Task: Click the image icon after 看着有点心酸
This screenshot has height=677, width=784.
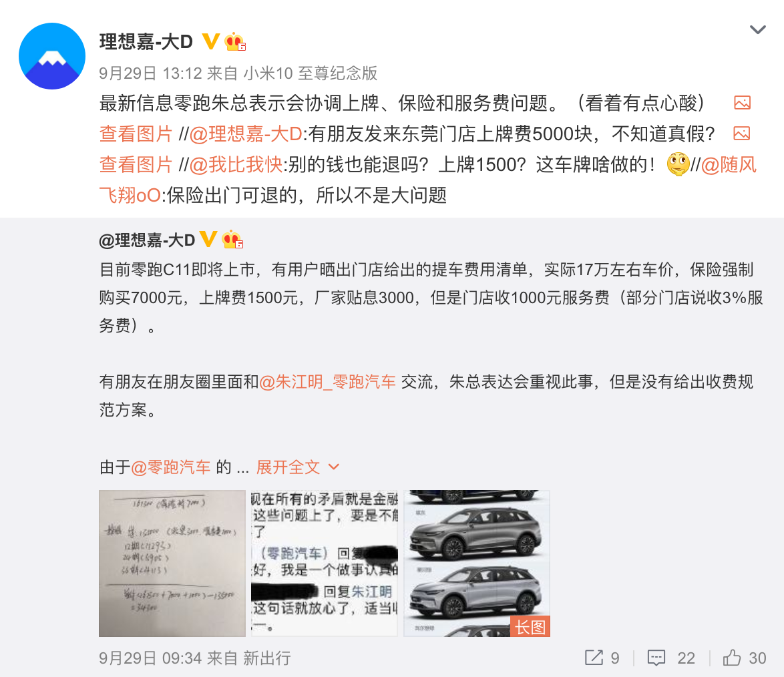Action: pos(742,103)
